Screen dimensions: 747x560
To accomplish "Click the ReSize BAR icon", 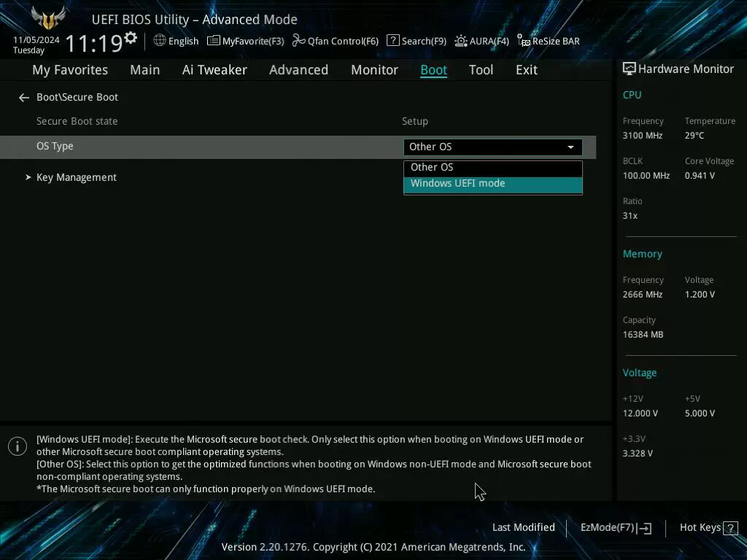I will click(x=524, y=41).
